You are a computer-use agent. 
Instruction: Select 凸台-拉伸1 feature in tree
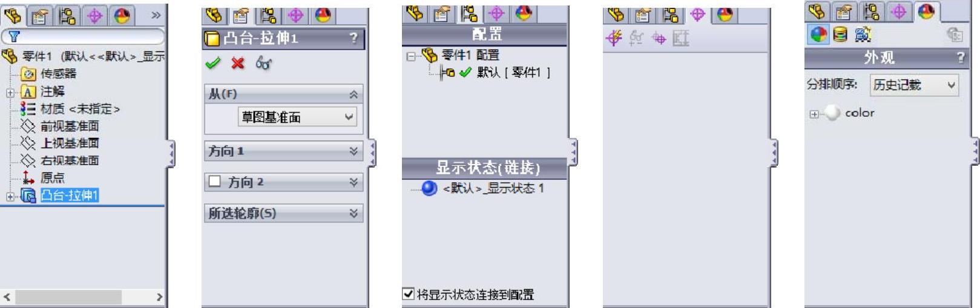tap(69, 195)
